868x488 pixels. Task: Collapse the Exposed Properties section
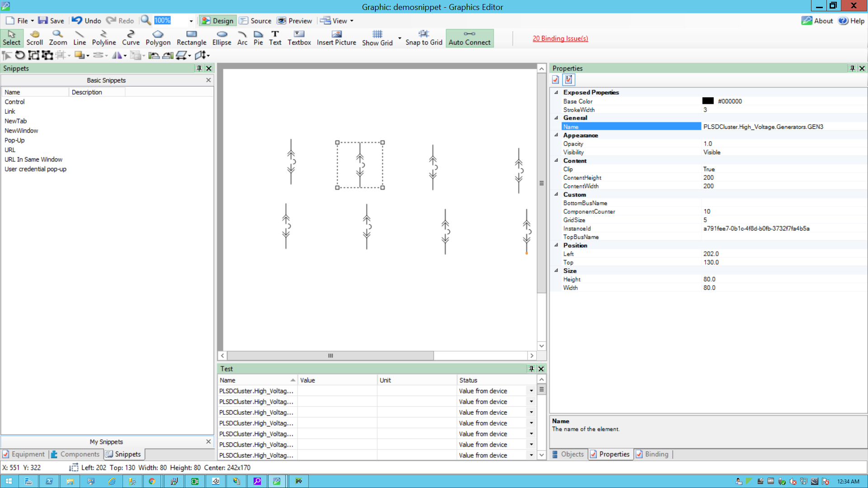click(557, 92)
